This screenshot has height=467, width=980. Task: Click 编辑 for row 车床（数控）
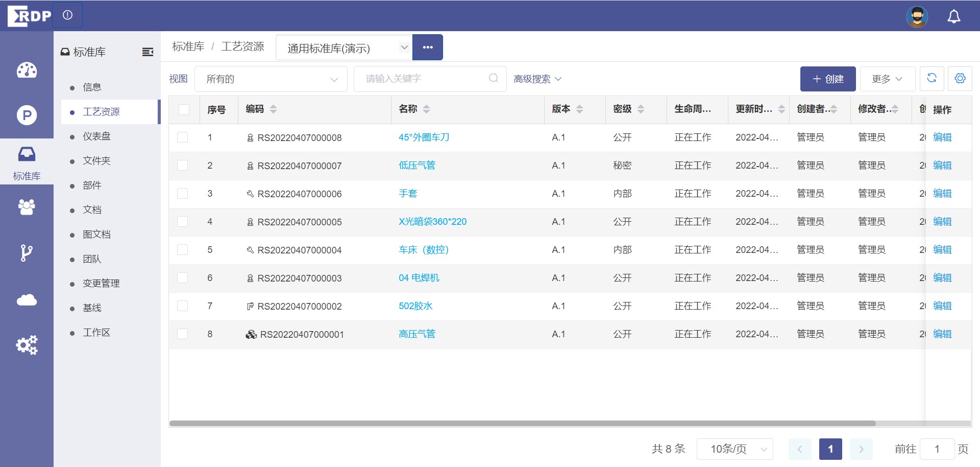tap(942, 250)
